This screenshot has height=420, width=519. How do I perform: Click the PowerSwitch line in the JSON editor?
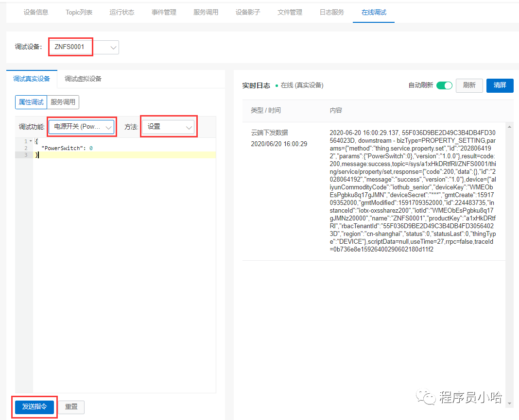click(x=67, y=148)
